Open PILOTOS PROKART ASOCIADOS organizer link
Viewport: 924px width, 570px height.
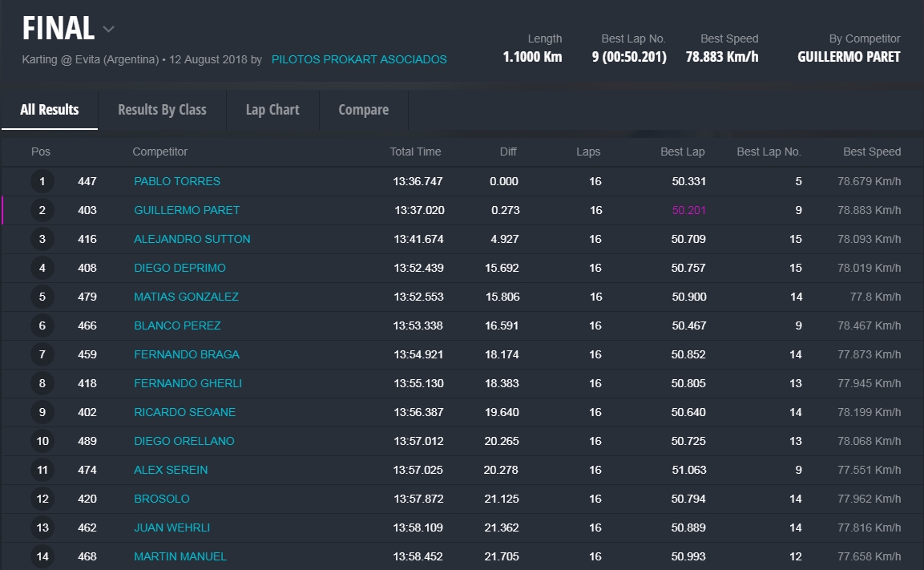[359, 59]
